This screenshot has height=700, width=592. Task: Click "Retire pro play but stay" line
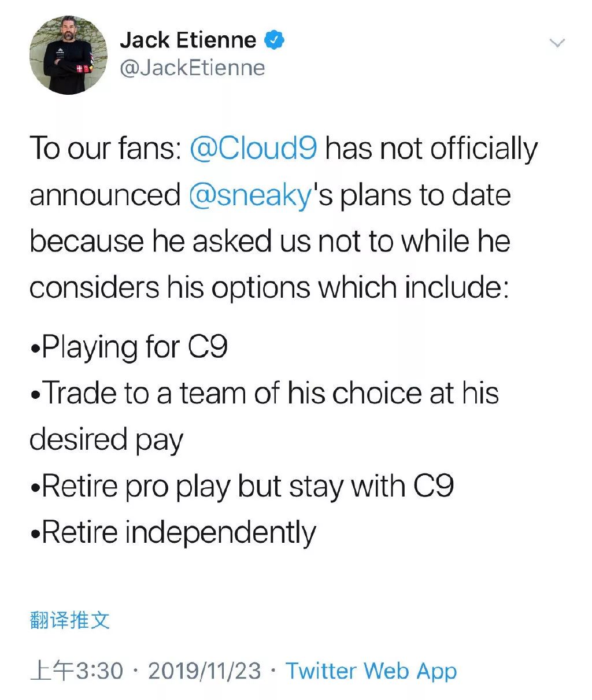(x=242, y=486)
